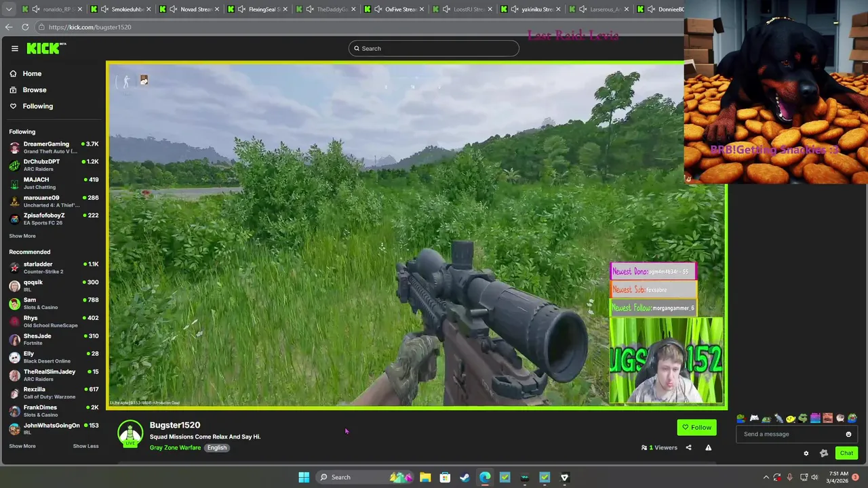Viewport: 868px width, 488px height.
Task: Open the Gray Zone Warfare category
Action: [175, 447]
